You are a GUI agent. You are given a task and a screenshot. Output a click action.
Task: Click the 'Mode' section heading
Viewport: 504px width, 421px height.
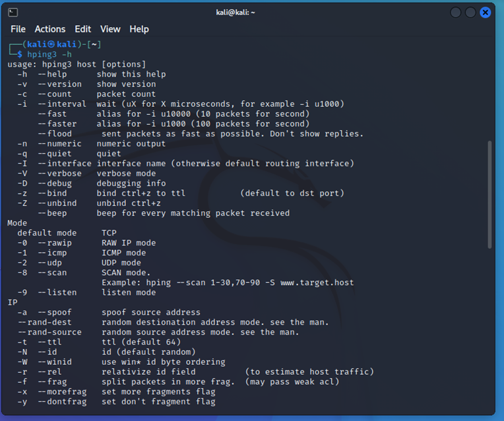[18, 223]
